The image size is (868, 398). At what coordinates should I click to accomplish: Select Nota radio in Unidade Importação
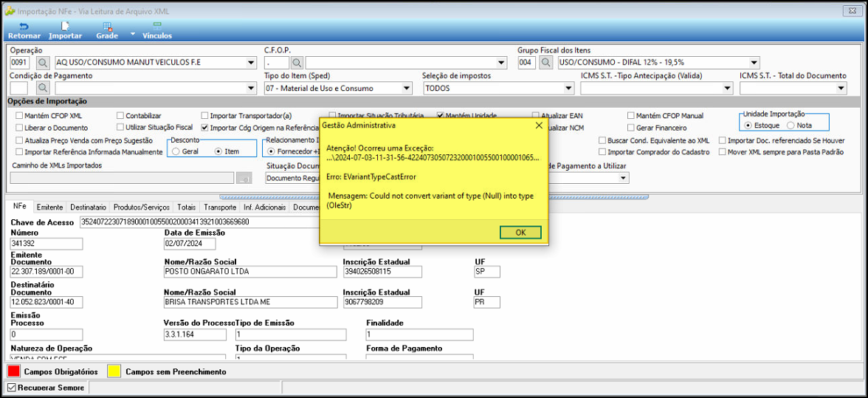pos(790,125)
